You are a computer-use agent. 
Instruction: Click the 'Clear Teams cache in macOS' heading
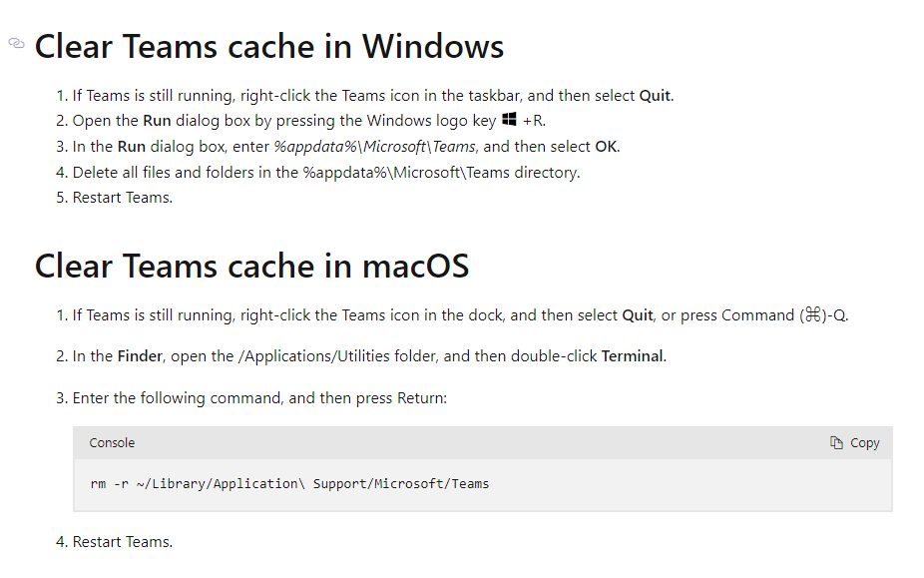point(251,266)
